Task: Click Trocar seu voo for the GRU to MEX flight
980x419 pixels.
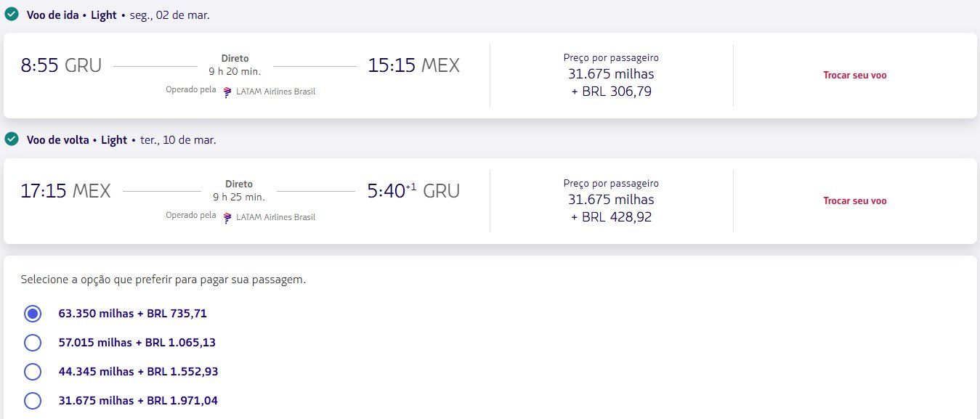Action: click(x=854, y=75)
